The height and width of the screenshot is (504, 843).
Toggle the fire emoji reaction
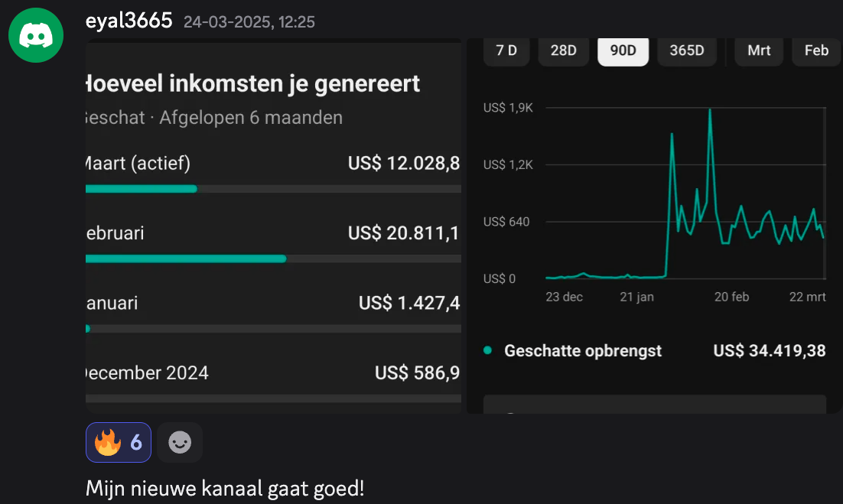(x=119, y=442)
